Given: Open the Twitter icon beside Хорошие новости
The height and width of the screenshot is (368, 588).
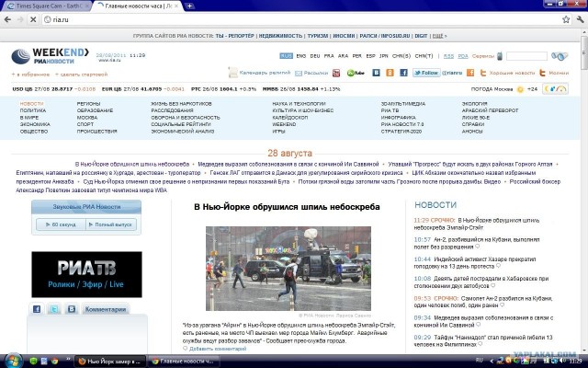Looking at the screenshot, I should tap(483, 73).
